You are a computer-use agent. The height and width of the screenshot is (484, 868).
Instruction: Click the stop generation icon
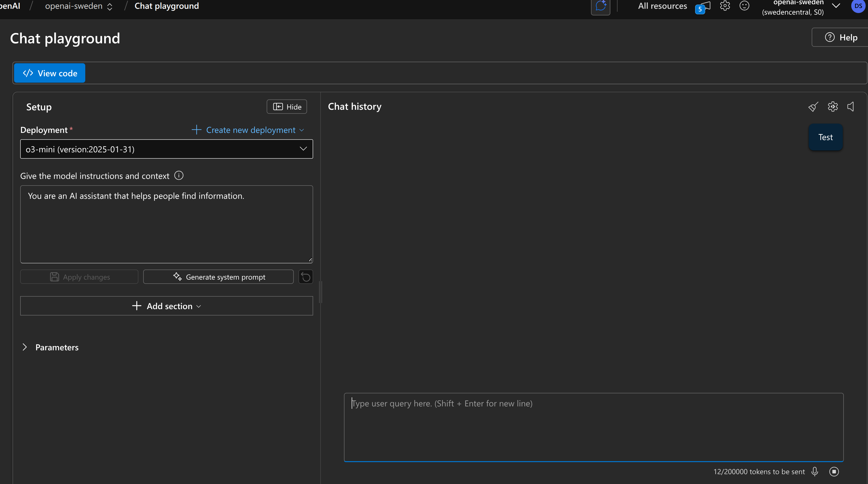(834, 472)
